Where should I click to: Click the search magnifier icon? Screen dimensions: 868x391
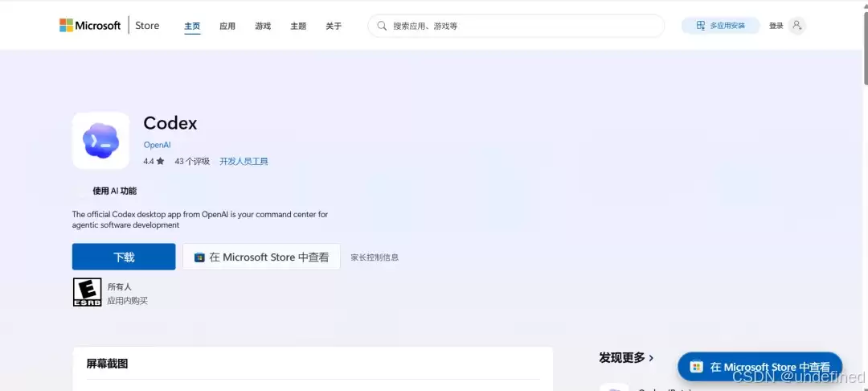[x=382, y=26]
